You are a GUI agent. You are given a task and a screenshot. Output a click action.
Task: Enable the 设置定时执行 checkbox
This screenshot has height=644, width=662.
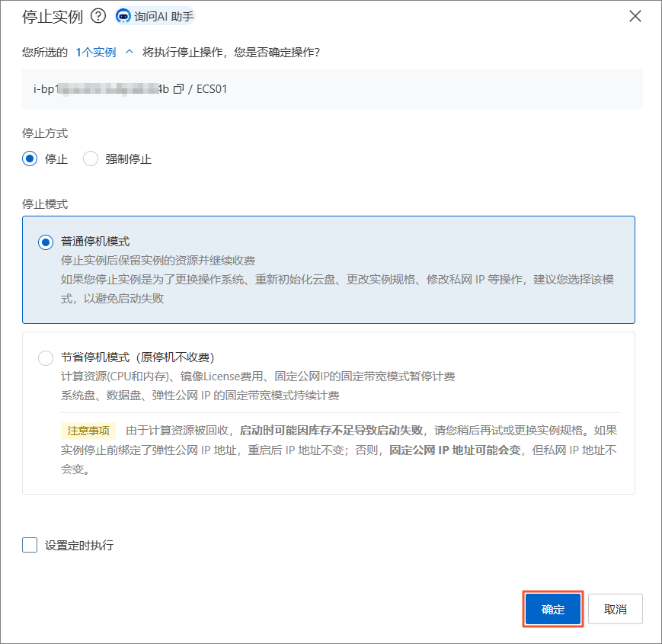(x=30, y=545)
